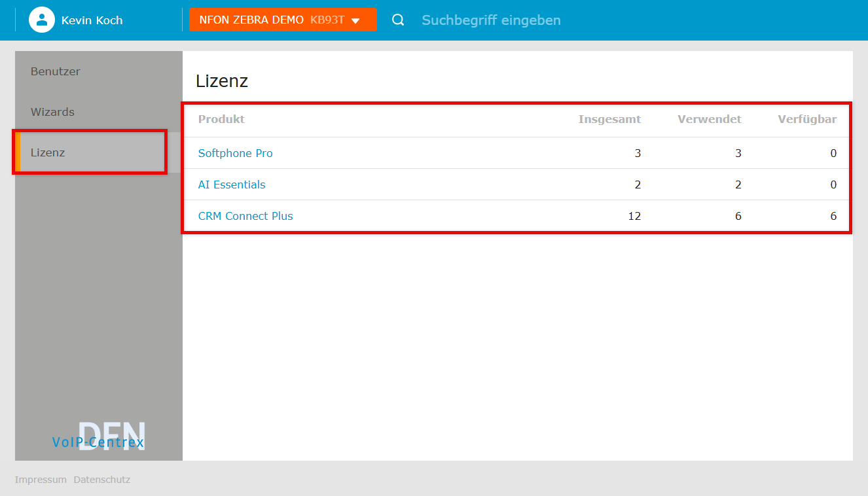Click the Verfügbar column header

pos(806,119)
